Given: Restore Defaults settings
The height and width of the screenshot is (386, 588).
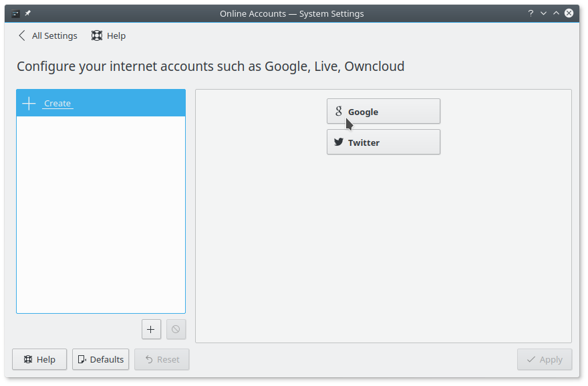Looking at the screenshot, I should 100,359.
